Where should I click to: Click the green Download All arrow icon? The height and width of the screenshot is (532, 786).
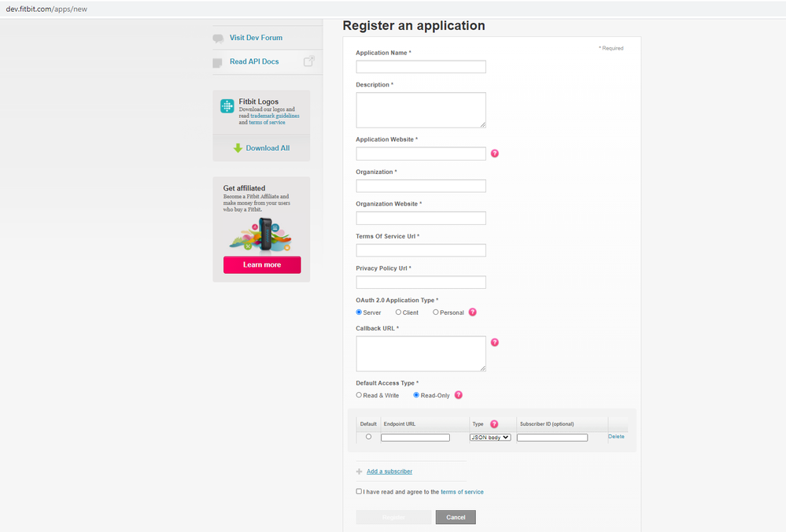click(238, 148)
